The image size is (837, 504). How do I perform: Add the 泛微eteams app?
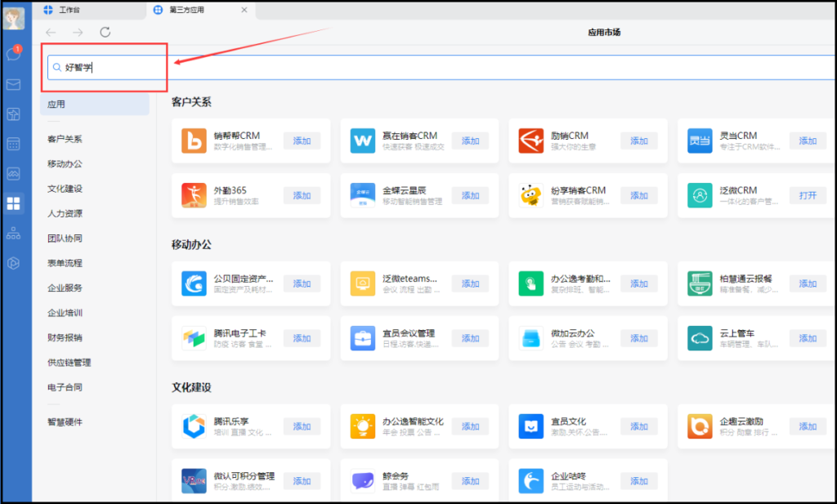point(470,283)
